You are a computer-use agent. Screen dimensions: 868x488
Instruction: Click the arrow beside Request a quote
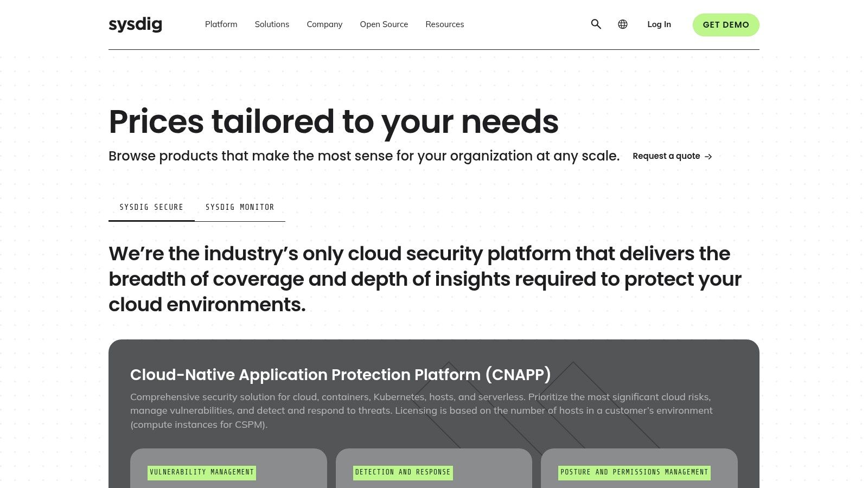(708, 157)
